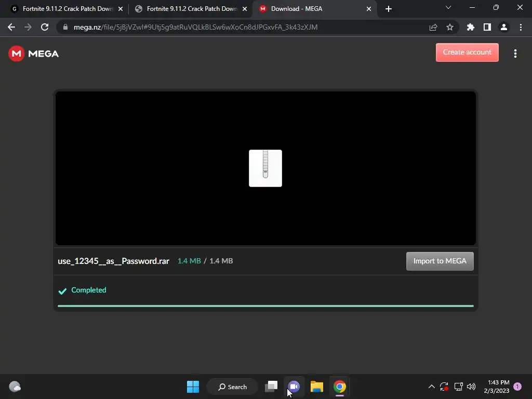Open Task View on taskbar
This screenshot has height=399, width=532.
pos(271,387)
